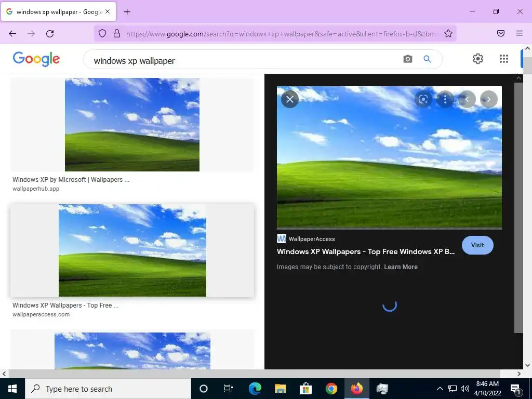Open File Explorer from the taskbar
Image resolution: width=532 pixels, height=399 pixels.
280,389
